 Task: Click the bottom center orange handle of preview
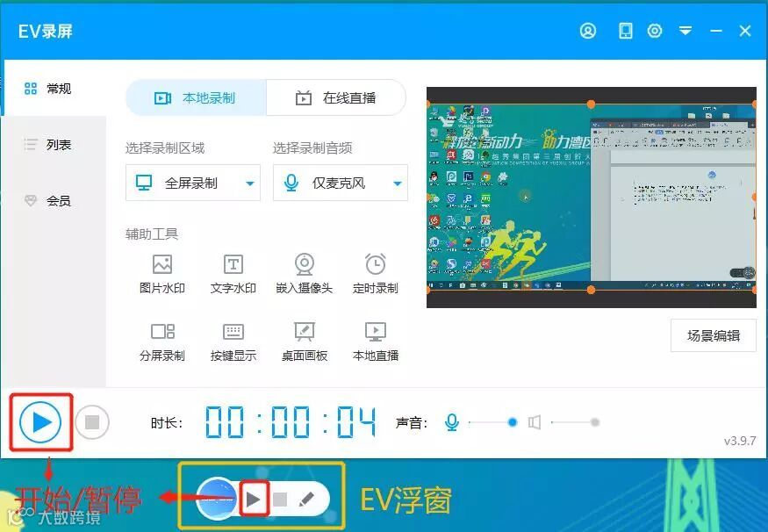pos(592,290)
